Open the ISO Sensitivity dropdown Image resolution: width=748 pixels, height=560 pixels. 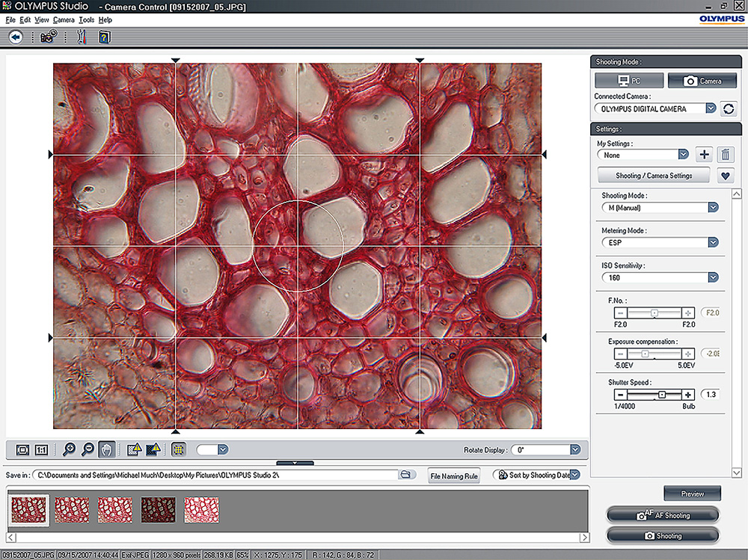click(x=713, y=277)
